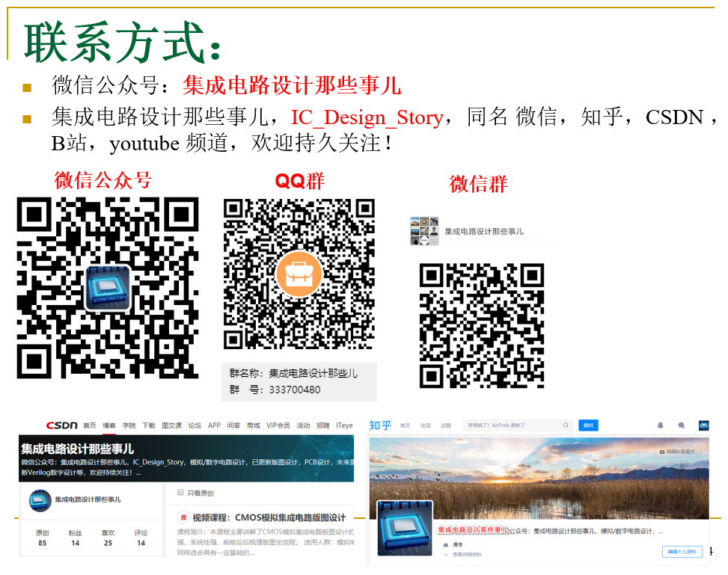Click the magnifier icon in Zhihu search bar
This screenshot has height=575, width=728.
click(566, 425)
